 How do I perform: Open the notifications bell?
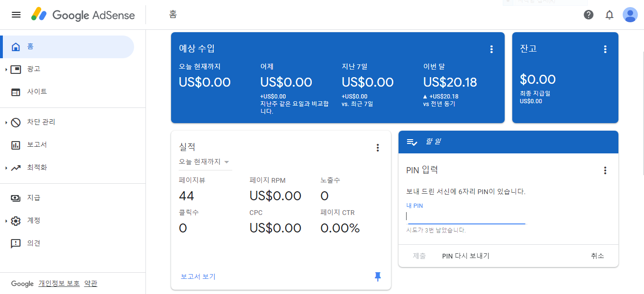tap(609, 15)
